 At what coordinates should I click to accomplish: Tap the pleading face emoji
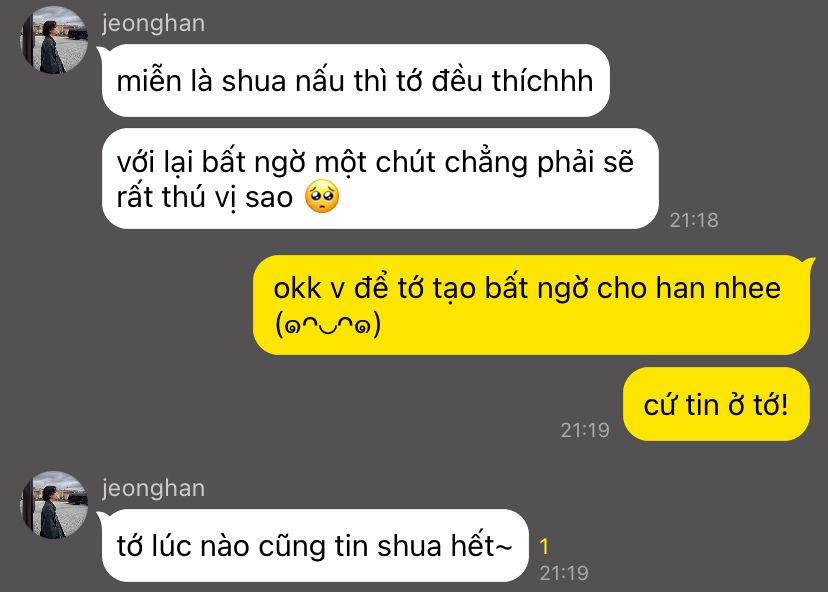322,196
